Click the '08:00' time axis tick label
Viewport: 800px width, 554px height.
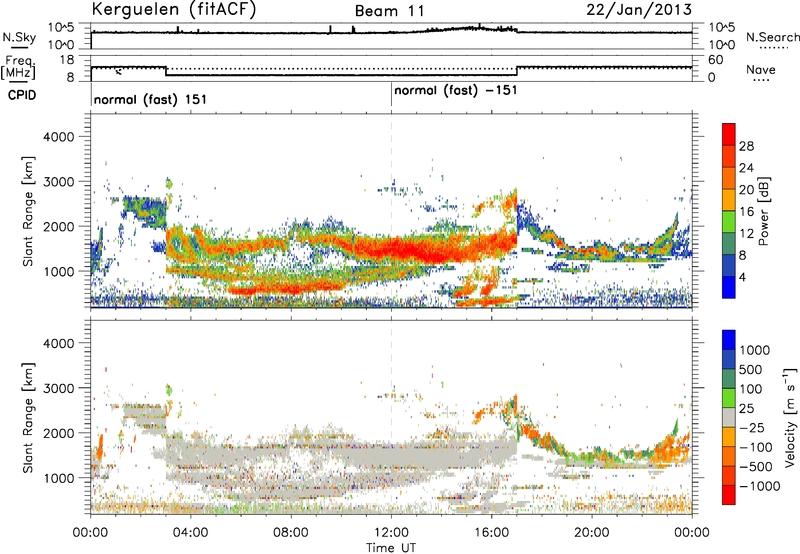pyautogui.click(x=291, y=533)
